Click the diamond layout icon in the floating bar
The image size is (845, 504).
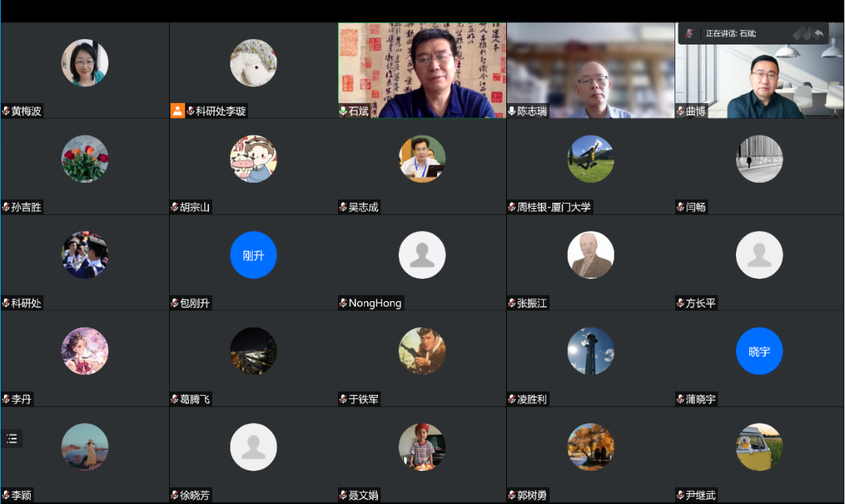[x=801, y=34]
